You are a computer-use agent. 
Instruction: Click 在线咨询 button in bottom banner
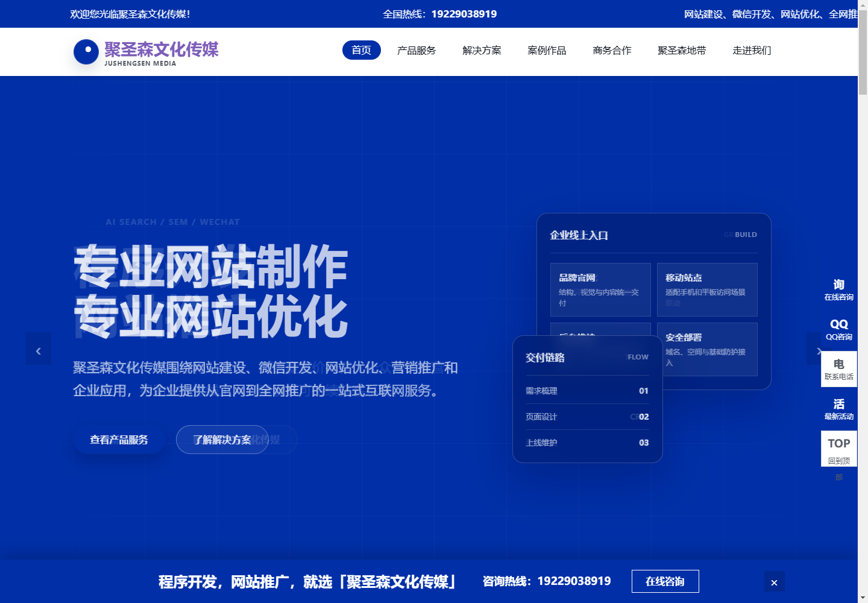(x=665, y=581)
